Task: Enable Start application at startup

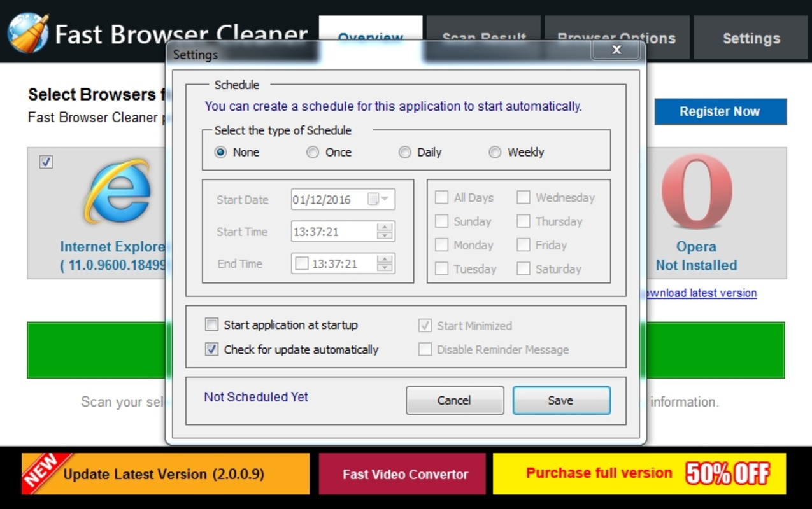Action: click(x=211, y=325)
